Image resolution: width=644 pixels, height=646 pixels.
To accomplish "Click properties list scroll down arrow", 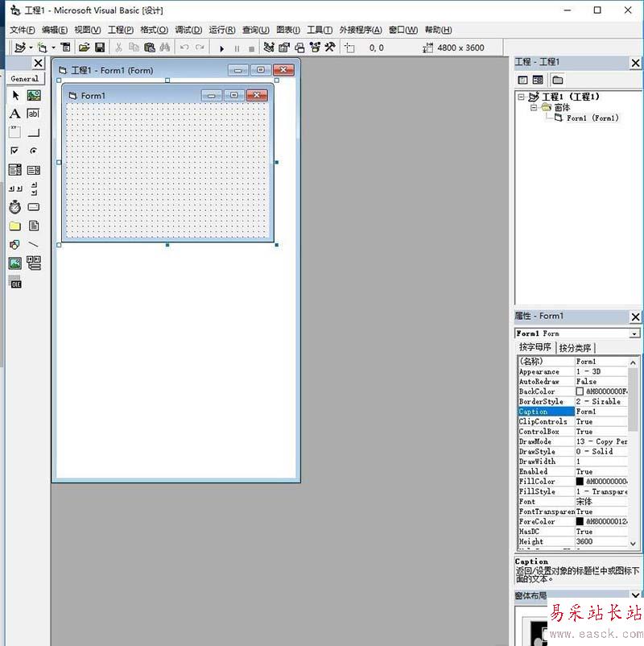I will pyautogui.click(x=634, y=544).
